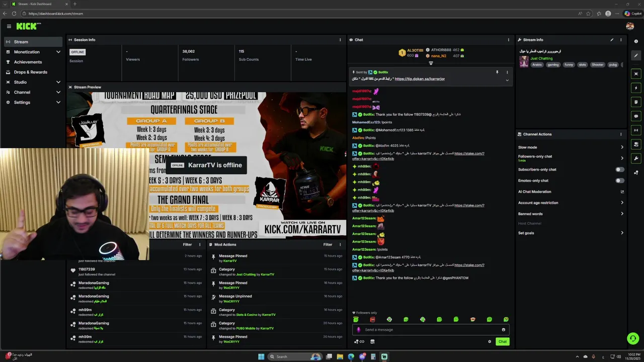Open Drops & Rewards in the sidebar

33,72
